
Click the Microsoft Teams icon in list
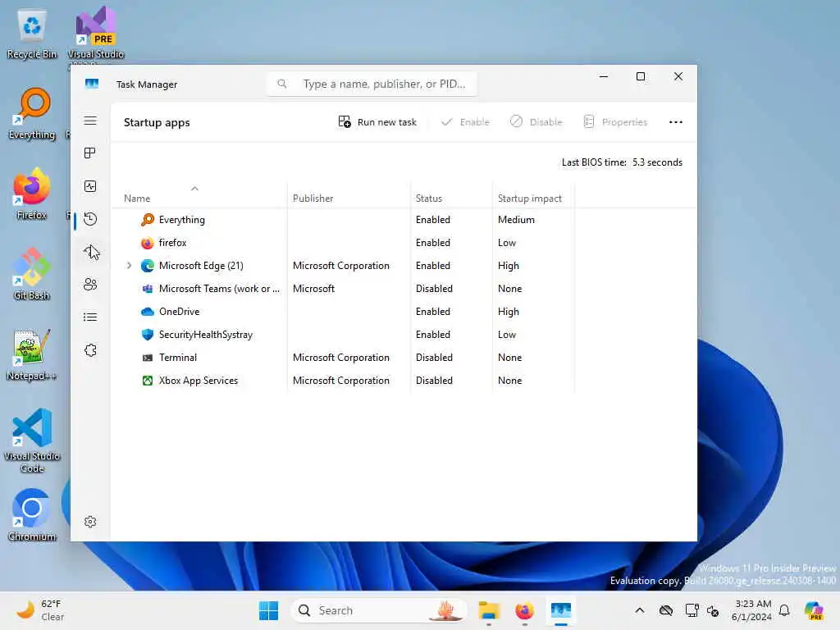[x=148, y=288]
